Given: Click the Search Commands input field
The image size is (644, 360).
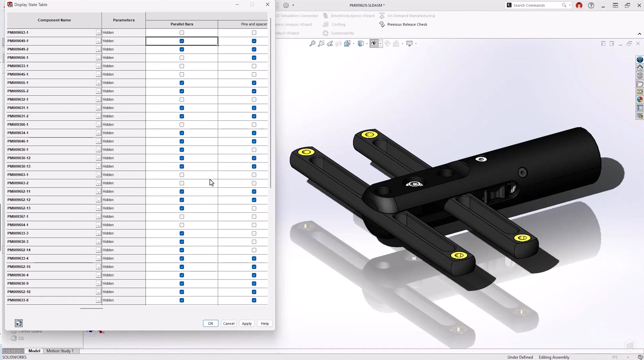Looking at the screenshot, I should (536, 5).
